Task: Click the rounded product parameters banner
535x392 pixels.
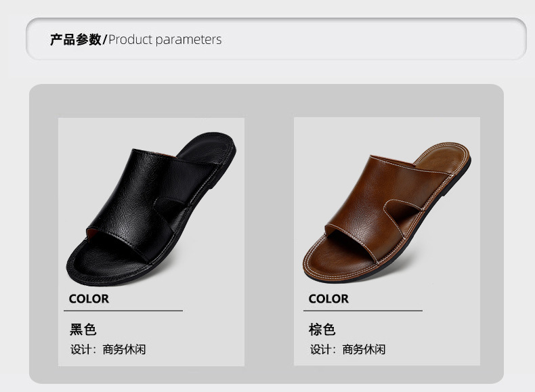Action: coord(276,39)
